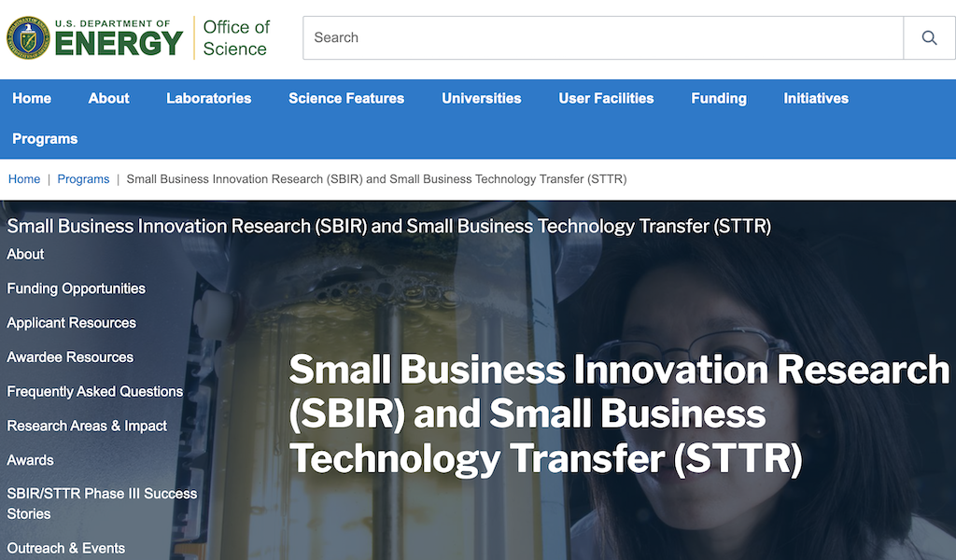Click the Home breadcrumb link
Viewport: 956px width, 560px height.
point(24,179)
